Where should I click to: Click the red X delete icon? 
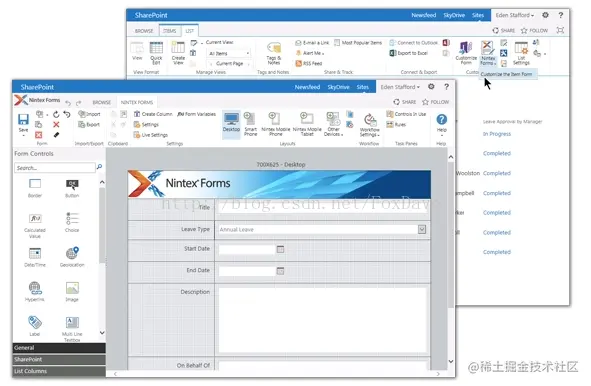tap(56, 124)
